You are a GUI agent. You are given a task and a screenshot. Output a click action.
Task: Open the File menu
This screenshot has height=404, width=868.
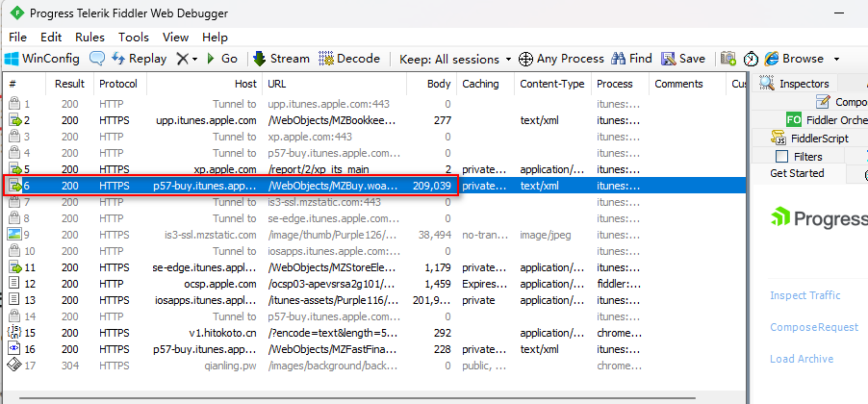17,38
